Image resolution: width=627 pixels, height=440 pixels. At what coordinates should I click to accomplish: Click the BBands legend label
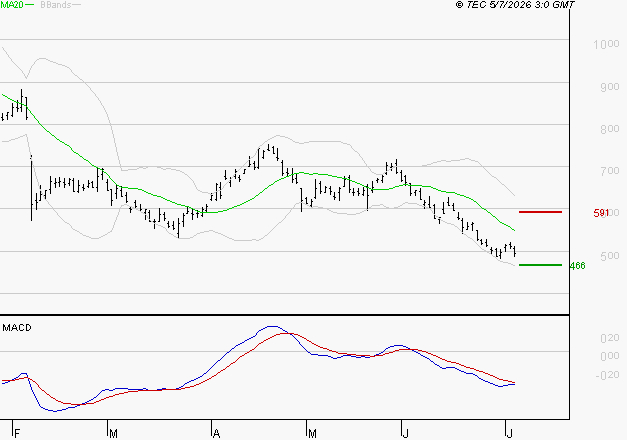click(x=56, y=5)
